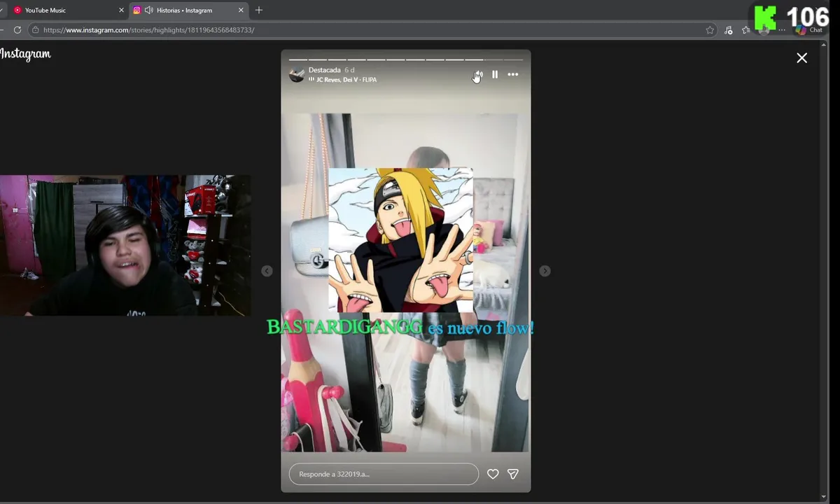Go to the previous story arrow

coord(267,271)
